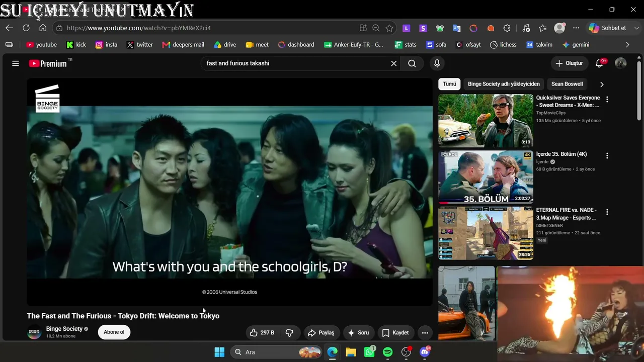Select the Tümü filter chip
Screen dimensions: 644x362
tap(449, 84)
